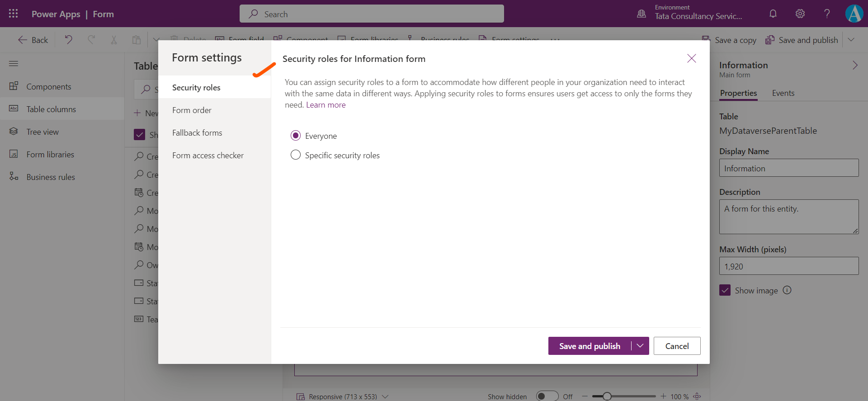
Task: Expand the Save and publish dropdown arrow in dialog
Action: coord(640,346)
